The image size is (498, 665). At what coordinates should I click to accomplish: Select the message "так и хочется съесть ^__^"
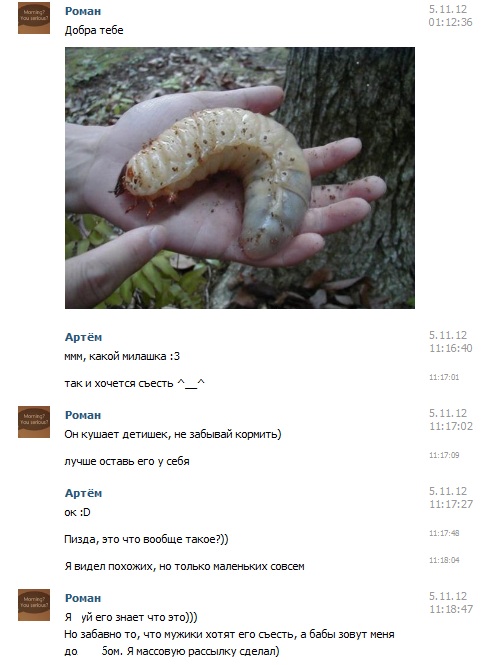134,383
